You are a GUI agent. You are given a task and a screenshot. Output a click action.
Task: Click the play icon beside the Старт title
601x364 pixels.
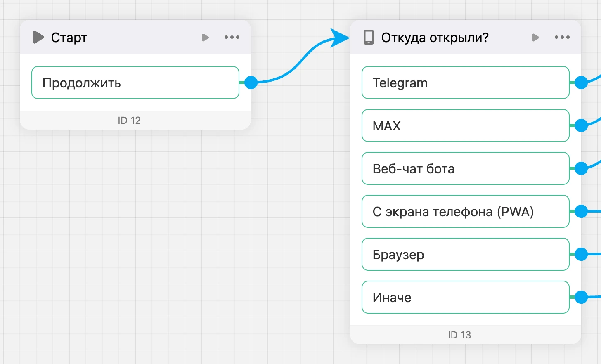point(38,37)
